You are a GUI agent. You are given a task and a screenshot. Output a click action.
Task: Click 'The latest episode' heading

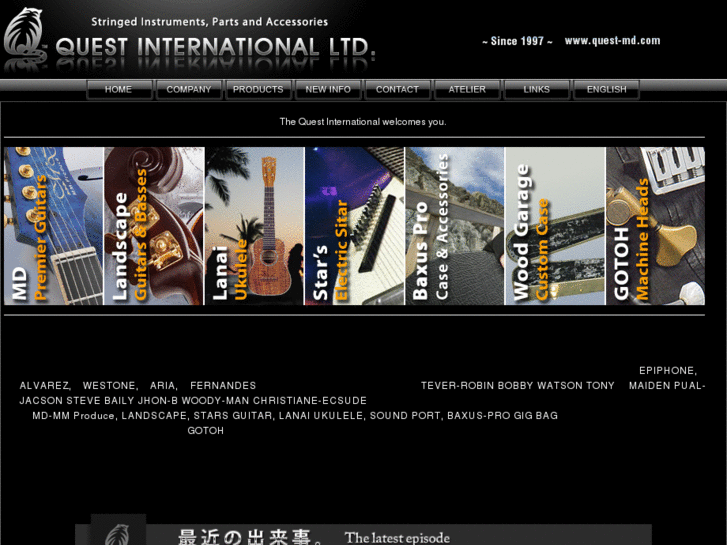[397, 538]
